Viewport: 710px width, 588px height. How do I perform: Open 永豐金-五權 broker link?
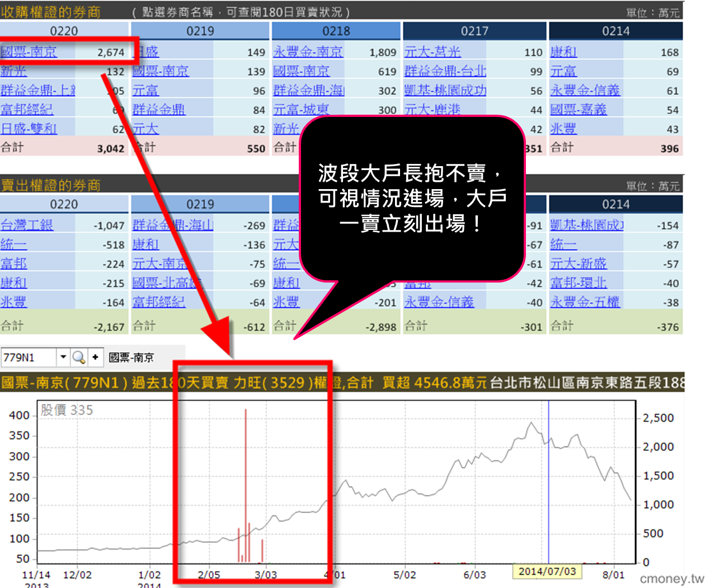pos(585,302)
